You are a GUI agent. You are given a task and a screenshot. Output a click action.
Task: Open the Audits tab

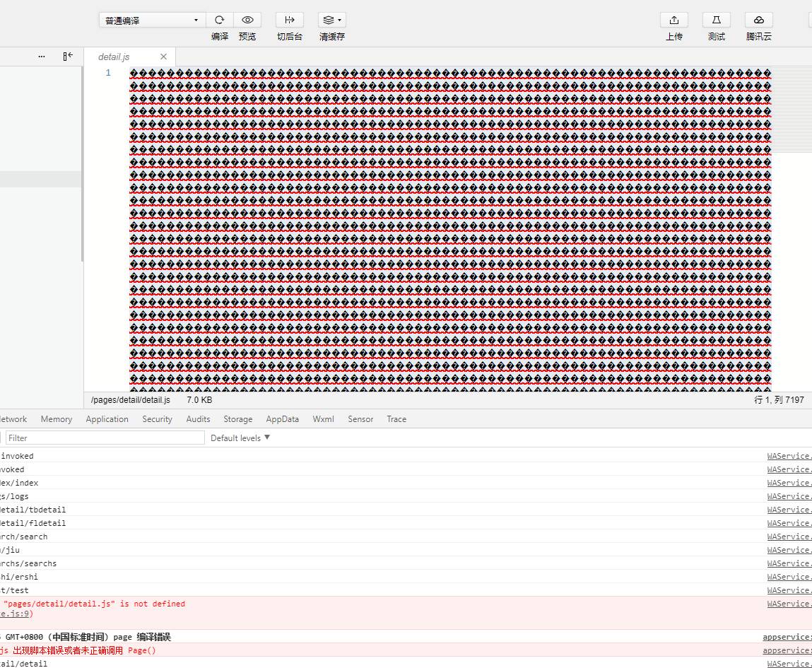pos(199,419)
